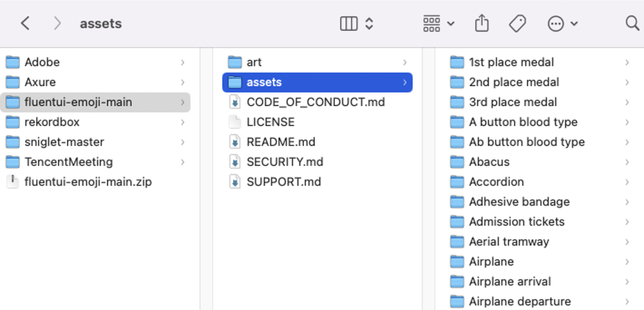Expand the Adobe folder chevron
This screenshot has height=310, width=644.
(x=182, y=62)
